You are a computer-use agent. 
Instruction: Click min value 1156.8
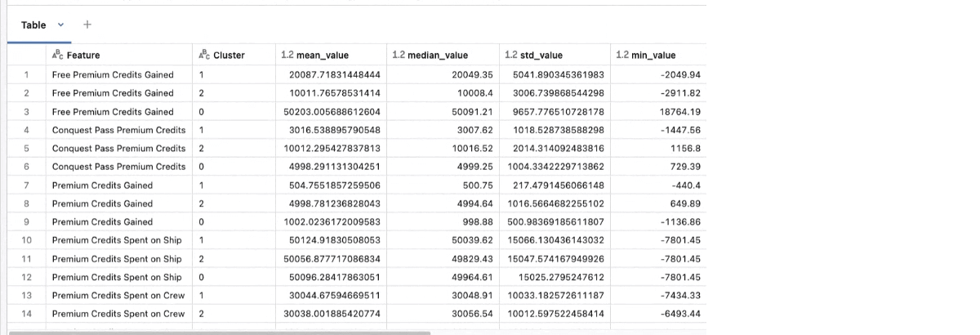point(688,148)
